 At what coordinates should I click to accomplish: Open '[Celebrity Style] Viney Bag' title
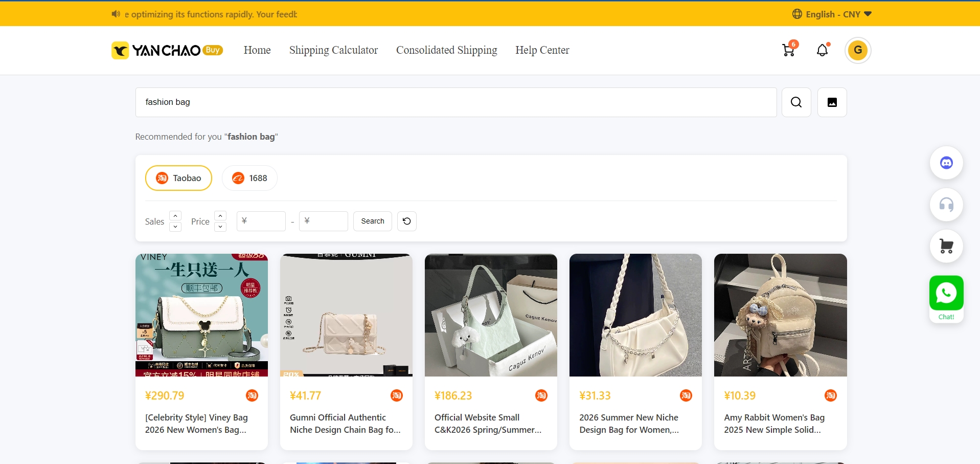(197, 424)
